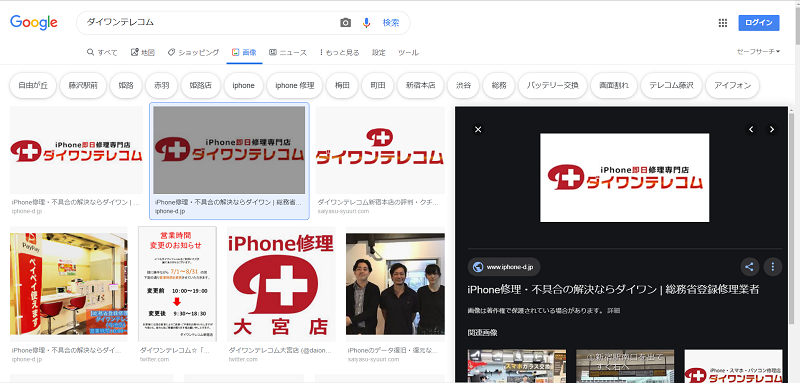
Task: Click twitter.com source under 大宮店 image
Action: click(244, 359)
